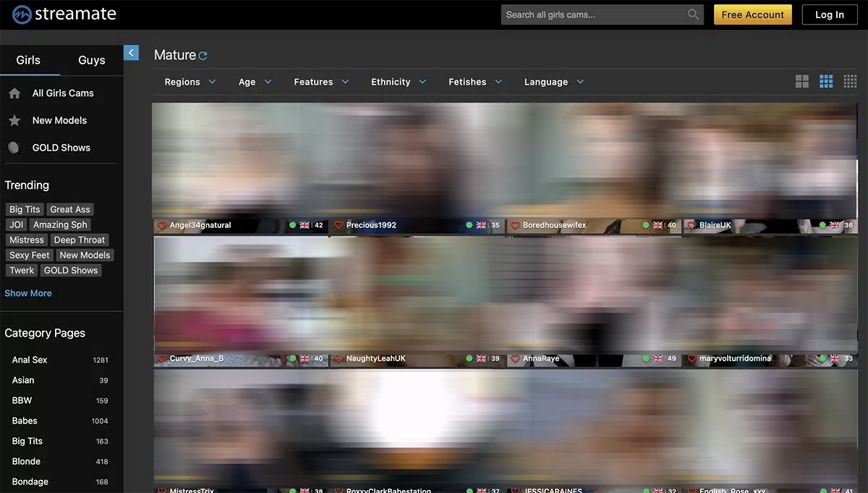Toggle the favorite heart for BlaireUK

[692, 226]
